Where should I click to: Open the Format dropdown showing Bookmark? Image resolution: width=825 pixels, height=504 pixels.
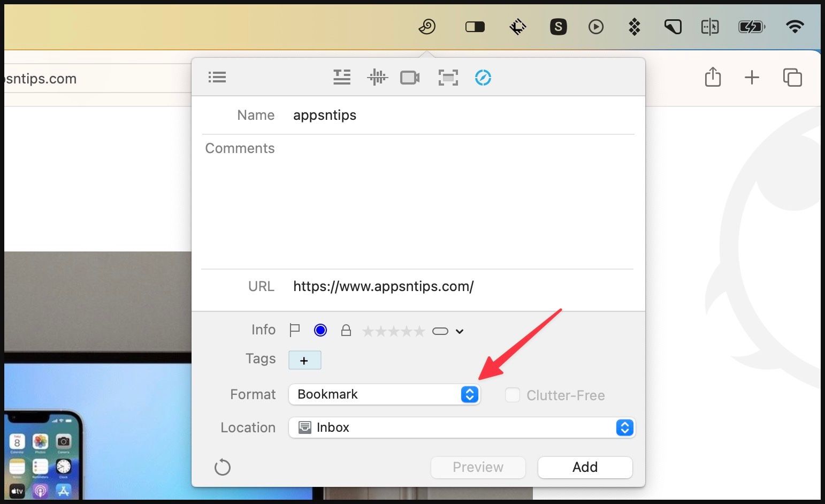point(384,394)
